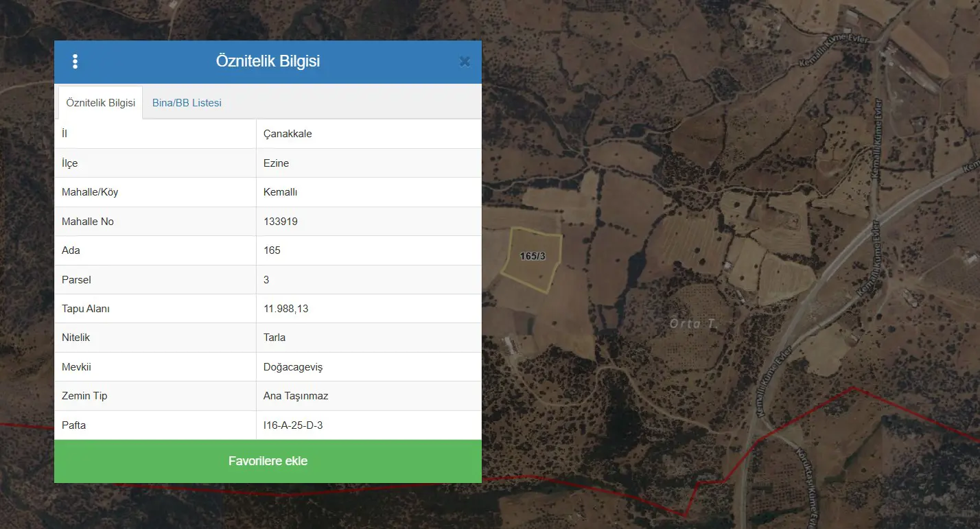Click the Çanakkale province value
This screenshot has width=980, height=529.
point(288,134)
